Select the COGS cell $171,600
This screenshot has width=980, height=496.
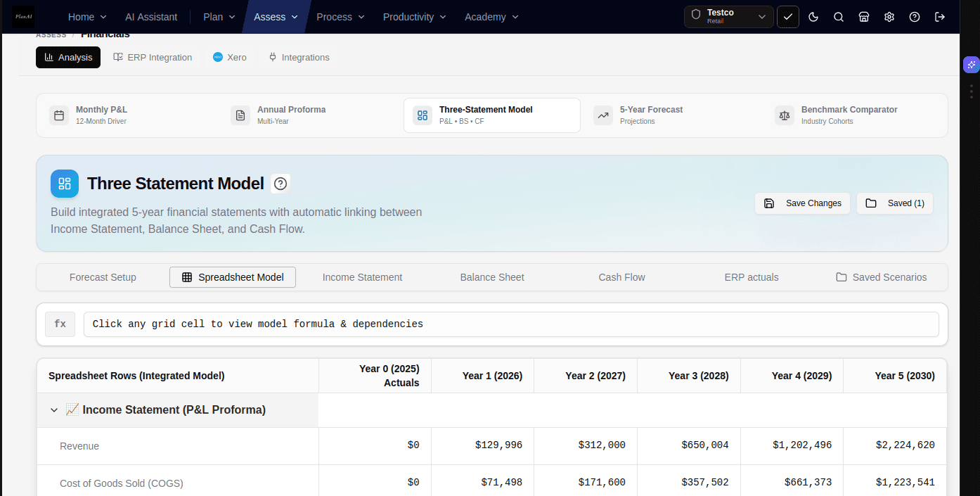click(x=586, y=481)
